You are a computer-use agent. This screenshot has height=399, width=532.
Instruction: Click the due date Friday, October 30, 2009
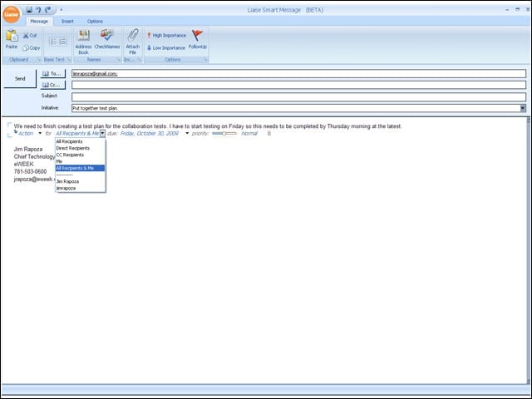(150, 133)
